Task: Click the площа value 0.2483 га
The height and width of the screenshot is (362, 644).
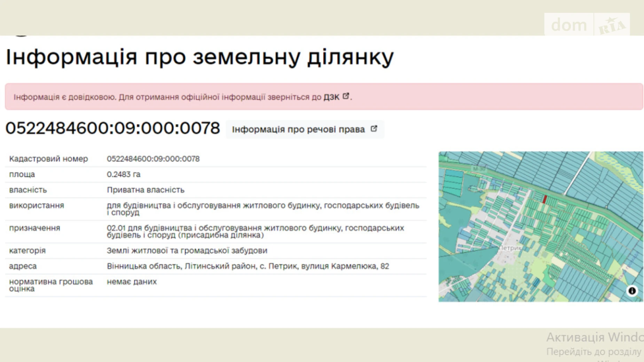Action: point(123,174)
